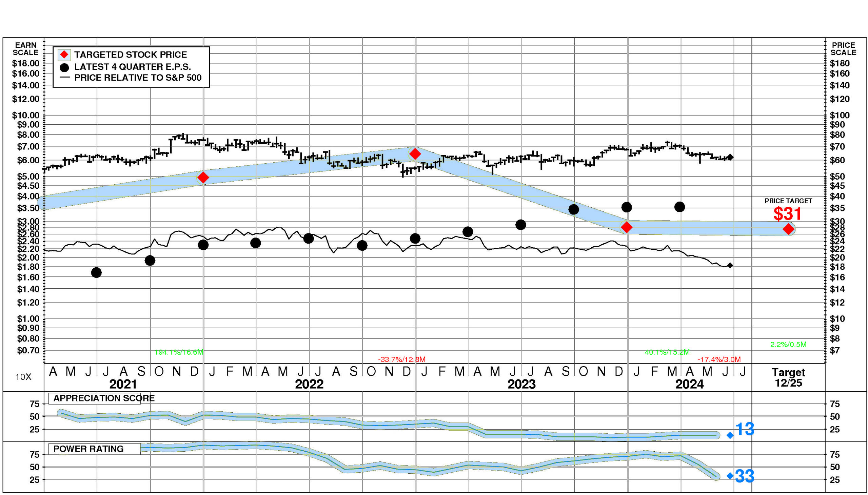Click the Target 12/25 axis label
The image size is (868, 495).
[788, 377]
